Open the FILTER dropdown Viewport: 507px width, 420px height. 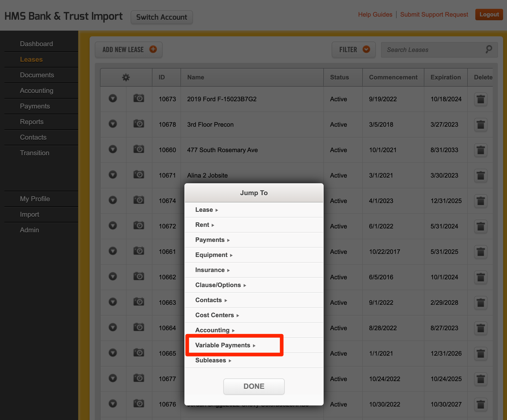[353, 50]
